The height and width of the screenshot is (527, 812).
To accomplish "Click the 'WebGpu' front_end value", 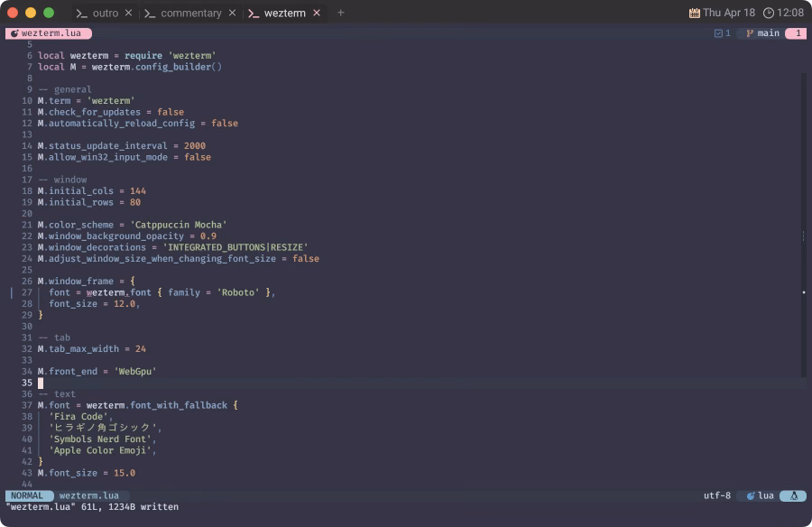I will (135, 372).
